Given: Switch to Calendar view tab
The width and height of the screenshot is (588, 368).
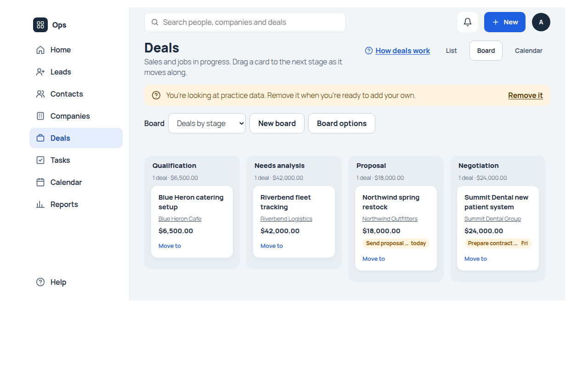Looking at the screenshot, I should (529, 51).
